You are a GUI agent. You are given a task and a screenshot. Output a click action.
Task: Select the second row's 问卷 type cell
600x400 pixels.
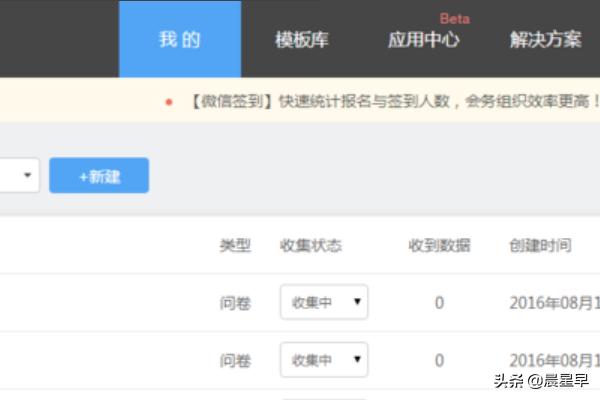pyautogui.click(x=235, y=359)
